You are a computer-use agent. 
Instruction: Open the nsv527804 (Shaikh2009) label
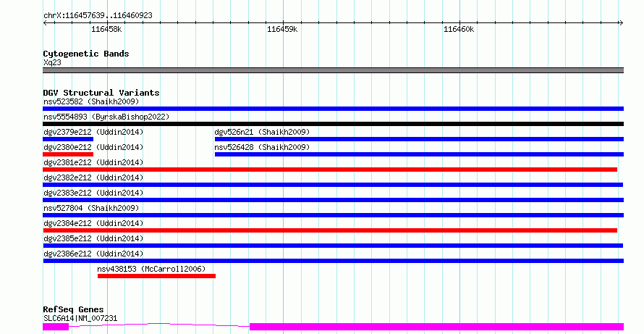91,208
